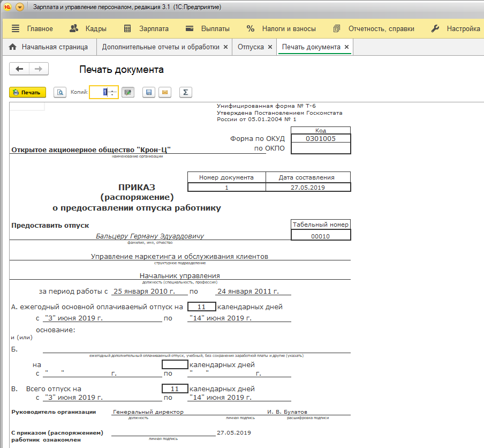Switch to the Отпуска tab

(x=251, y=47)
